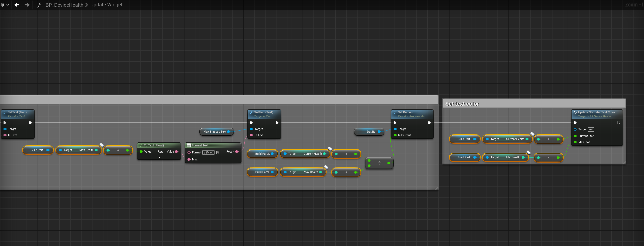
Task: Navigate back with the left arrow
Action: coord(17,5)
